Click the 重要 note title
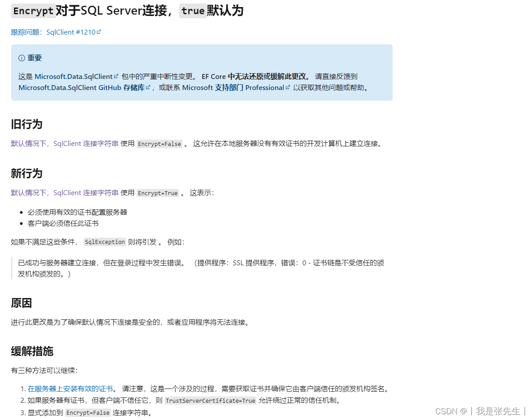532x420 pixels. (35, 58)
